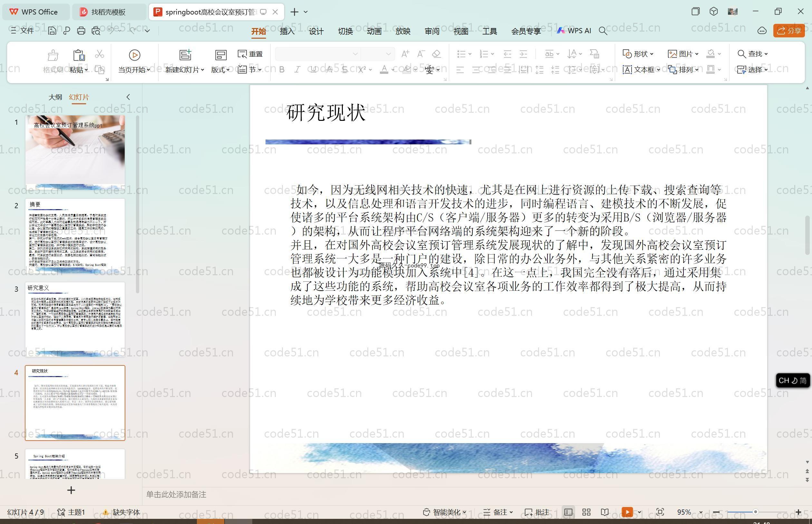Switch to the Review (审阅) tab
Image resolution: width=812 pixels, height=524 pixels.
pos(432,31)
